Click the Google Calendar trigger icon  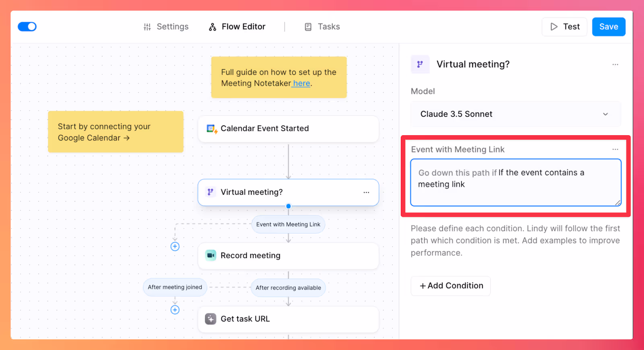point(212,129)
